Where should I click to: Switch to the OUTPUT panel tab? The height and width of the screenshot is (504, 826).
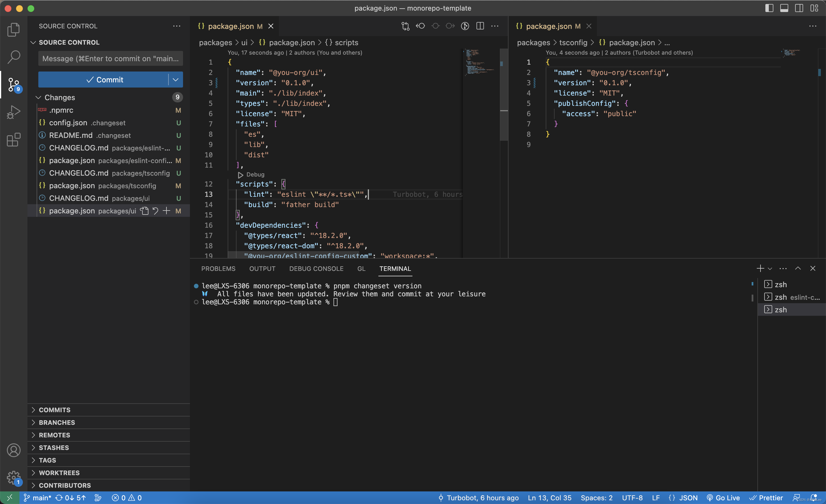point(263,269)
